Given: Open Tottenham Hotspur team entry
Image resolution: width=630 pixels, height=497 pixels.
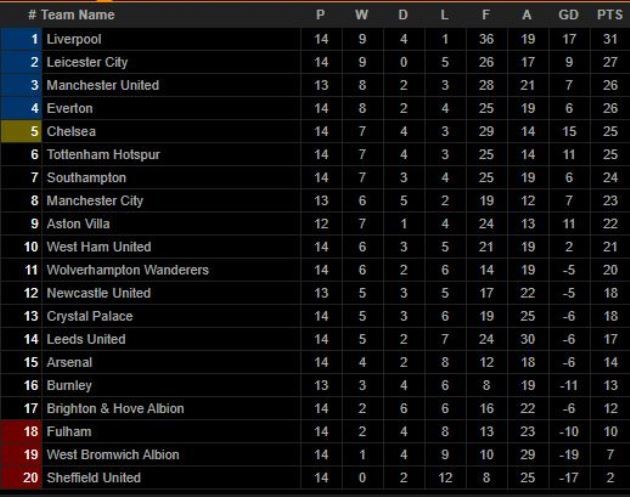Looking at the screenshot, I should pyautogui.click(x=103, y=154).
